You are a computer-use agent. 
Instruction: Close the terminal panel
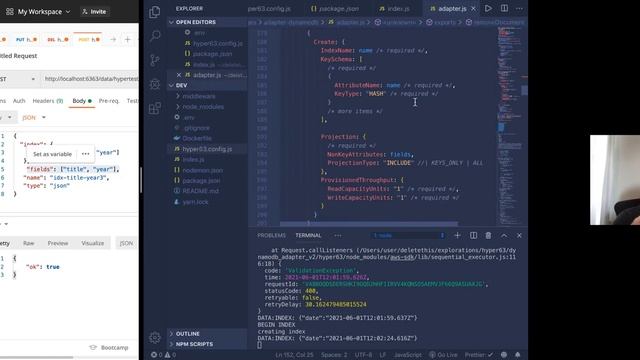coord(519,236)
